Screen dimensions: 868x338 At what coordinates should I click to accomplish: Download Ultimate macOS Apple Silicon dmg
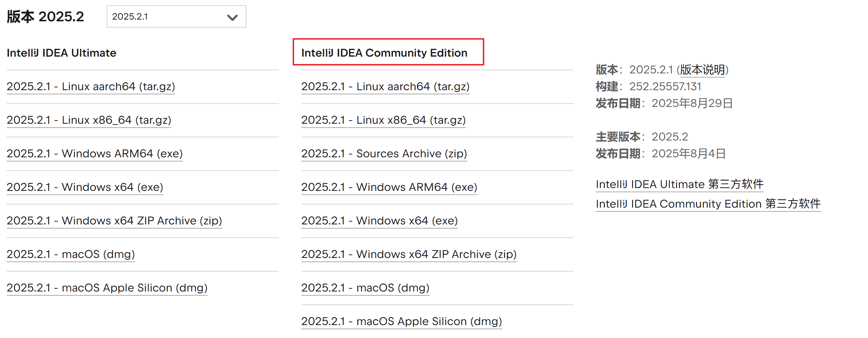coord(107,288)
